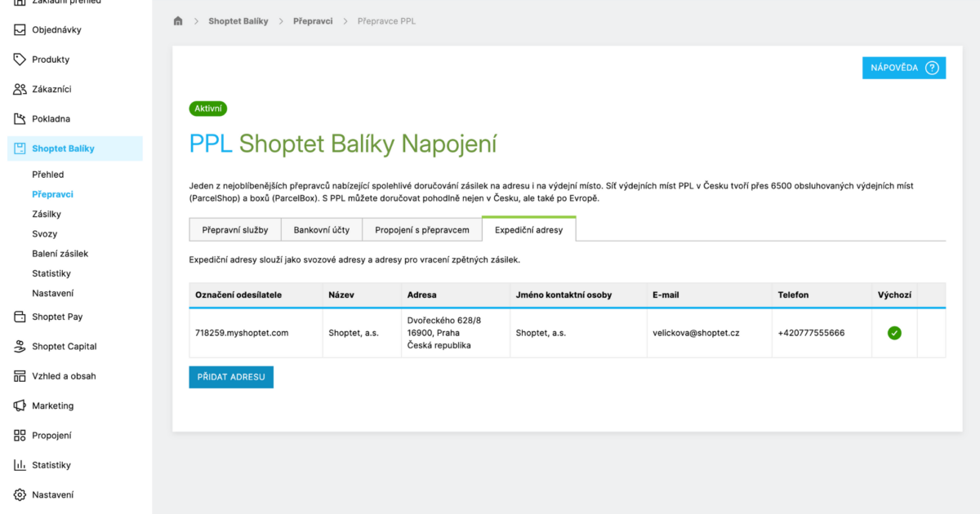Image resolution: width=980 pixels, height=514 pixels.
Task: Click the Shoptet Capital hand icon
Action: pos(20,347)
